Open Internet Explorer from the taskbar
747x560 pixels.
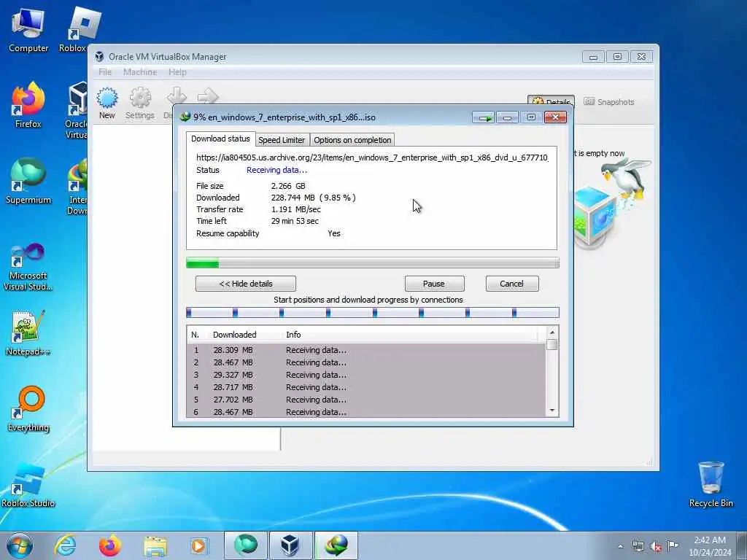point(65,545)
